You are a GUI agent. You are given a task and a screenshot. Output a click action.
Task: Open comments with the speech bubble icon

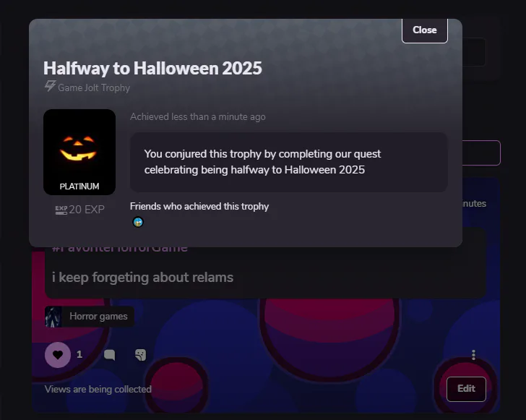pyautogui.click(x=109, y=355)
